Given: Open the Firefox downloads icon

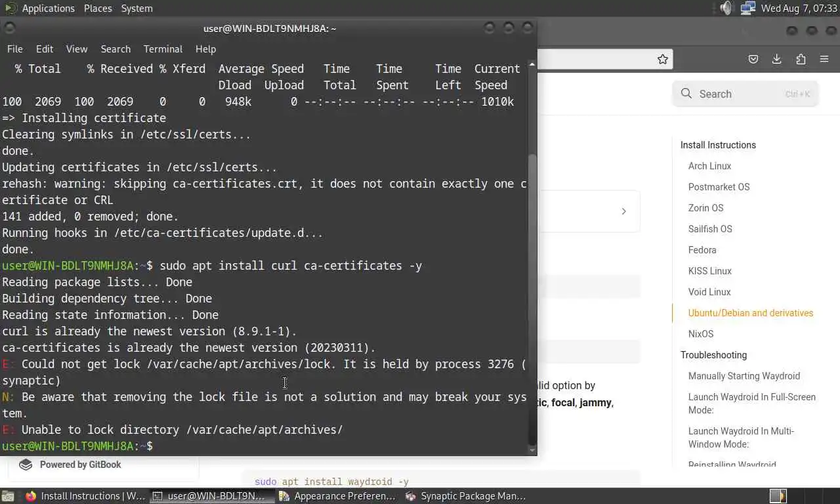Looking at the screenshot, I should click(x=776, y=59).
